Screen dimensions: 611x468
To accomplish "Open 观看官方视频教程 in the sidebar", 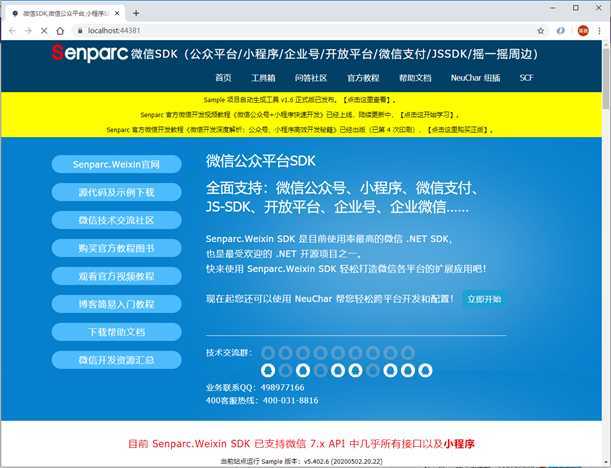I will click(117, 276).
